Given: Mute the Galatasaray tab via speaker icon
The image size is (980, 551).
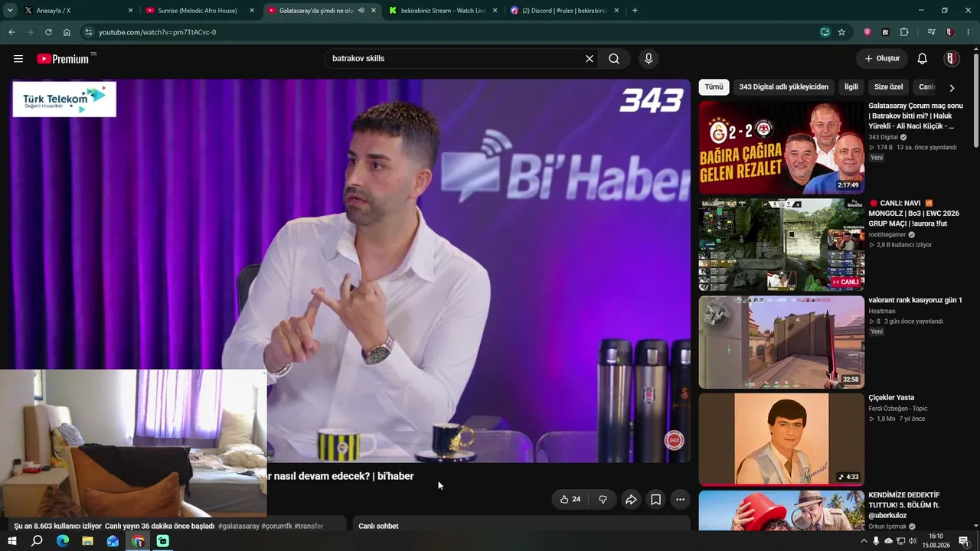Looking at the screenshot, I should [361, 11].
